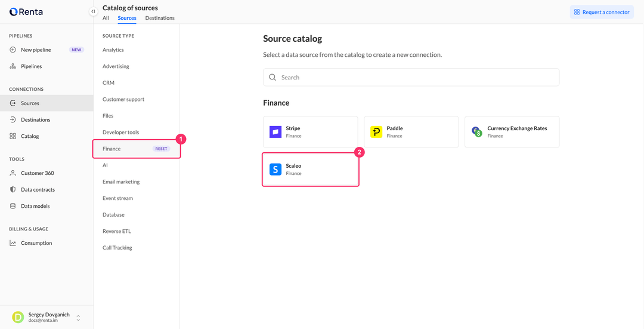This screenshot has width=644, height=329.
Task: Click the Consumption chart icon
Action: pos(13,243)
